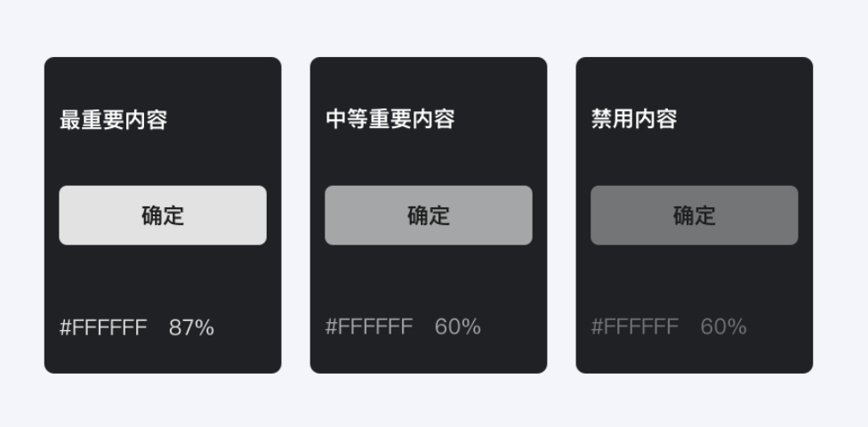The height and width of the screenshot is (427, 868).
Task: Click 60% value in 中等重要内容 card
Action: coord(457,327)
